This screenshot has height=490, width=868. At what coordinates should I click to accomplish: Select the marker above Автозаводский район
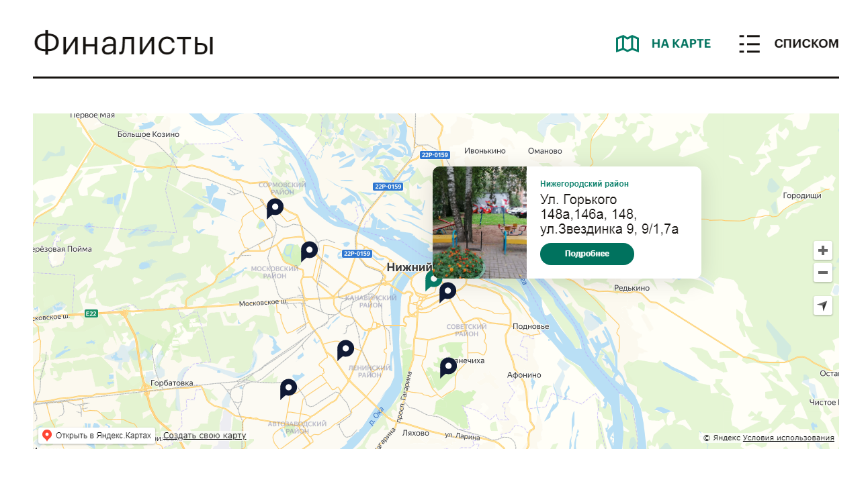click(x=288, y=389)
